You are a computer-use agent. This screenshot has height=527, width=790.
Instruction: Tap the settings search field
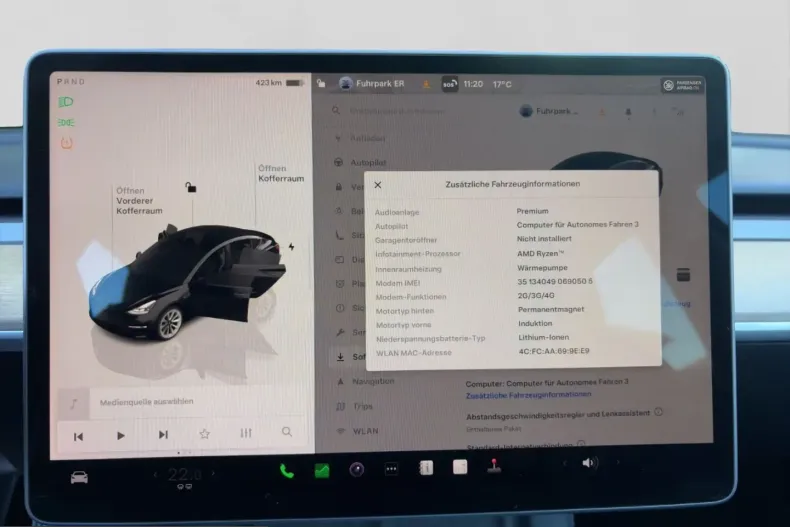(397, 111)
